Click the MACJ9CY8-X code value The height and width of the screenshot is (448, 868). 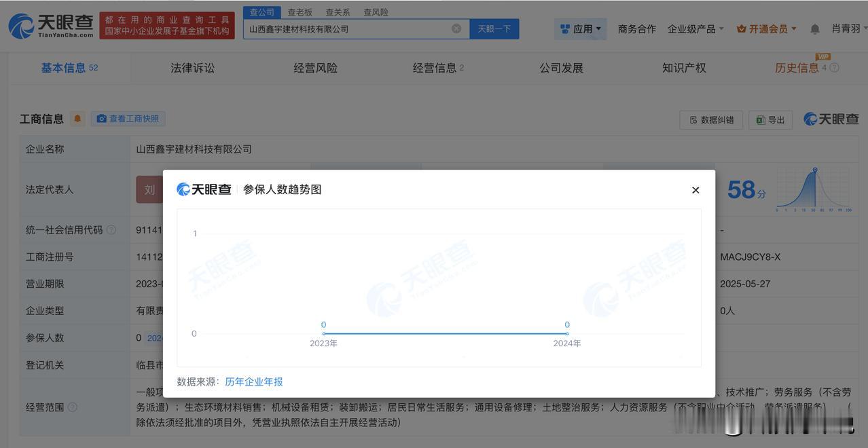point(751,257)
